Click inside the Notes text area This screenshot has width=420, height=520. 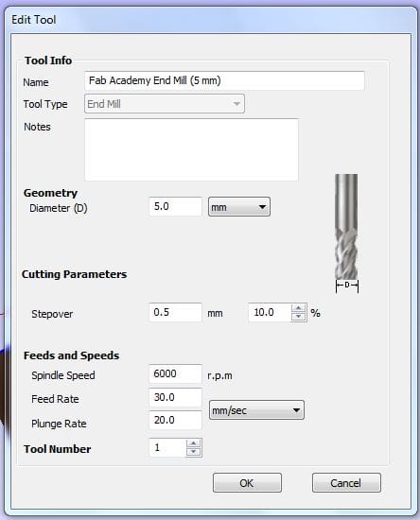(x=191, y=149)
